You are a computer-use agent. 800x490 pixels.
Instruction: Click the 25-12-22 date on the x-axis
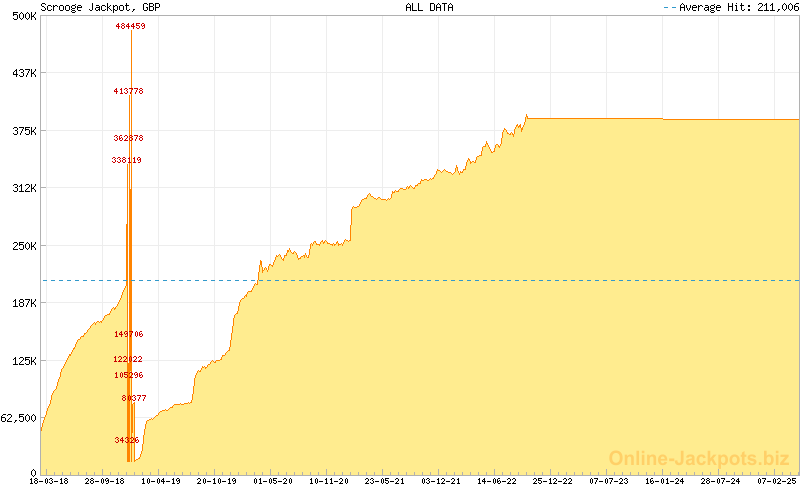(553, 481)
